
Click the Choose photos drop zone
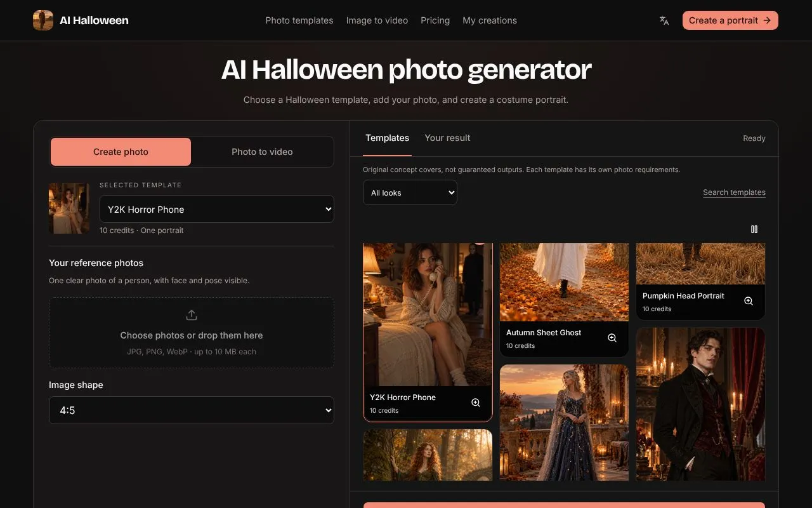(x=192, y=333)
